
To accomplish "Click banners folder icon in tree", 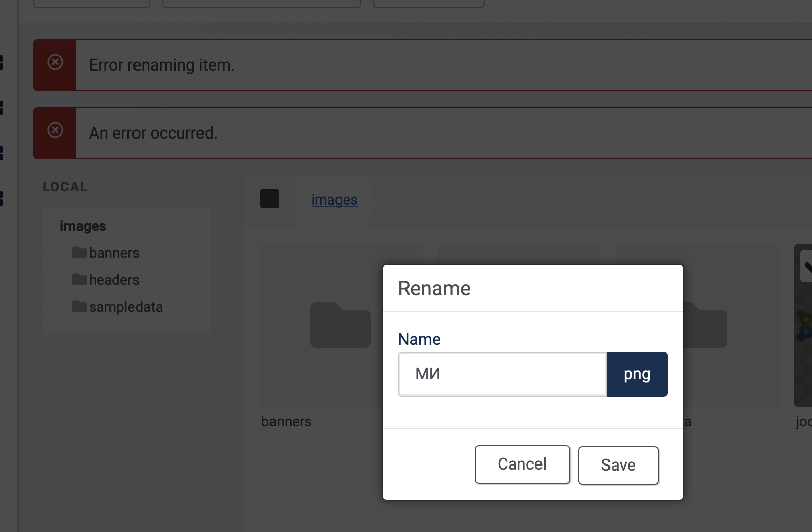I will pyautogui.click(x=80, y=252).
